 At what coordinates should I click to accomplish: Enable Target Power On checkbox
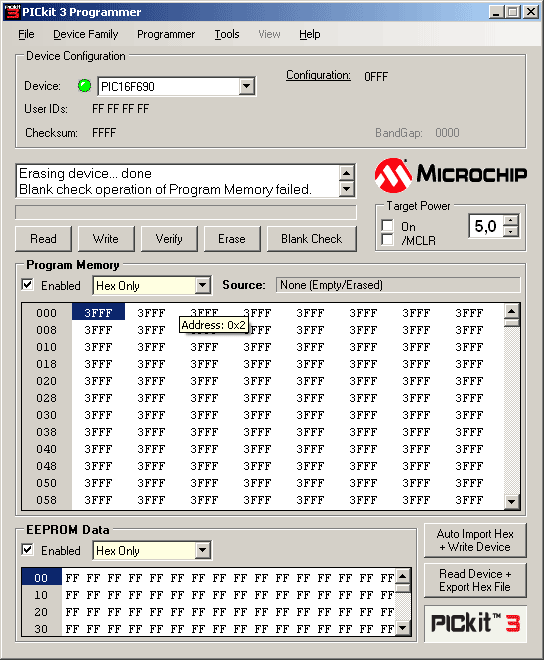[387, 226]
